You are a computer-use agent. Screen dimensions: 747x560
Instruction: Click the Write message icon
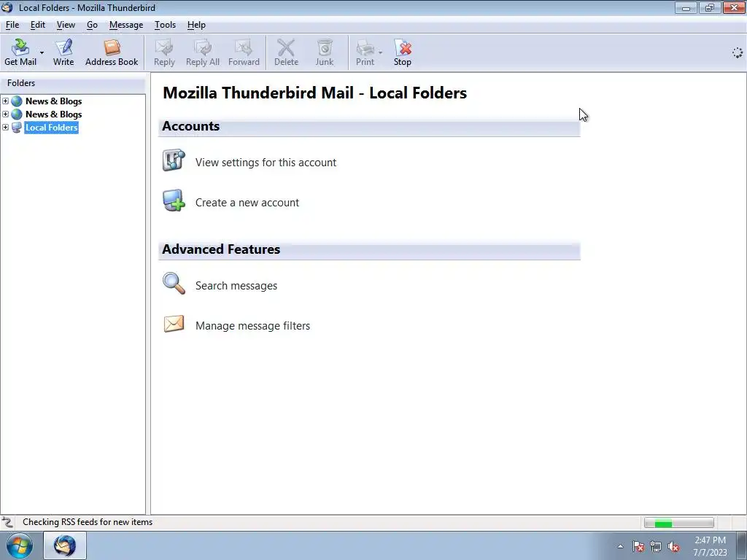63,52
